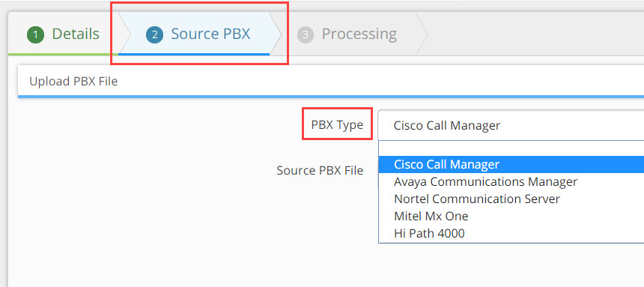Image resolution: width=644 pixels, height=287 pixels.
Task: Open the PBX Type combo box
Action: pyautogui.click(x=511, y=125)
